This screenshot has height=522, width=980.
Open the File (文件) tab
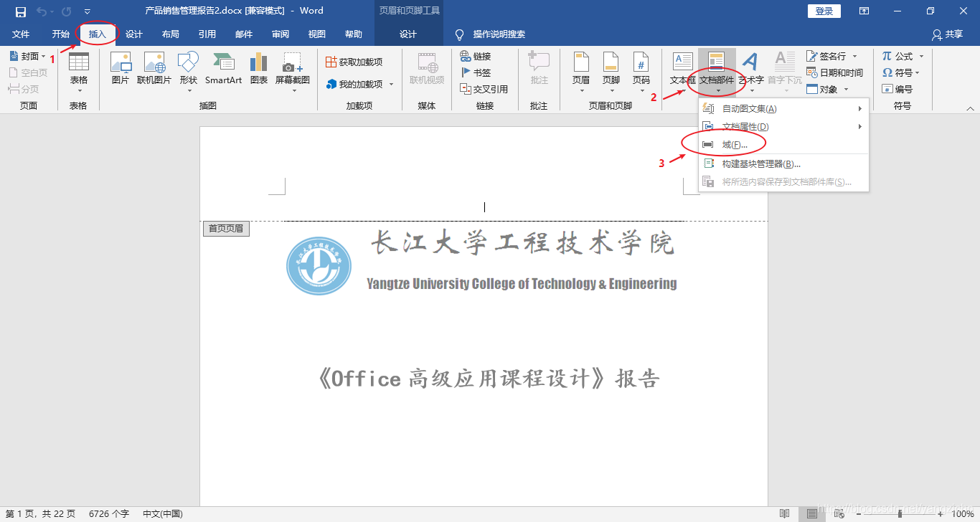(x=21, y=34)
